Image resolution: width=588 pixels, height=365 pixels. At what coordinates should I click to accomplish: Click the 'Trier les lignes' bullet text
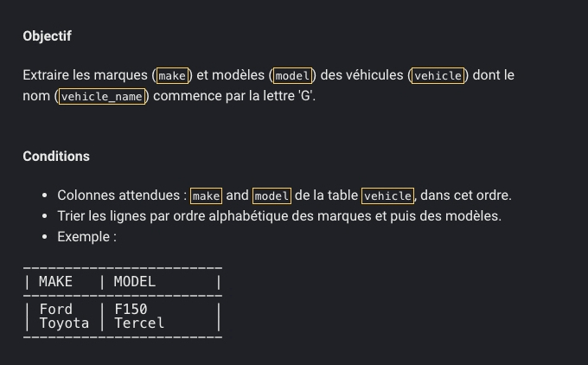point(279,216)
